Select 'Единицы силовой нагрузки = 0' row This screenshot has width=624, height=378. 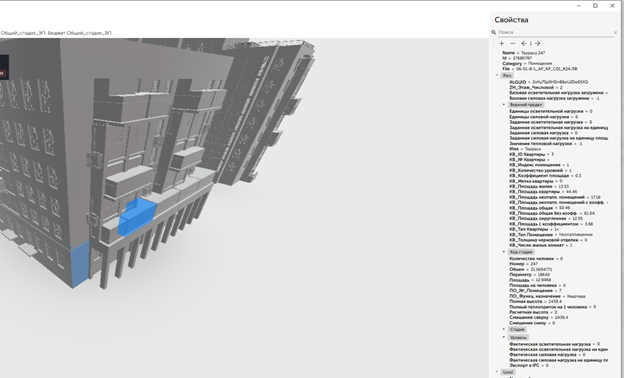click(x=544, y=117)
